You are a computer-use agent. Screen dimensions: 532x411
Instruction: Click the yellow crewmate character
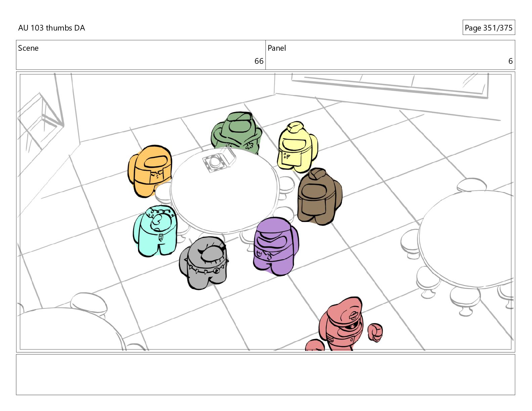pyautogui.click(x=298, y=147)
